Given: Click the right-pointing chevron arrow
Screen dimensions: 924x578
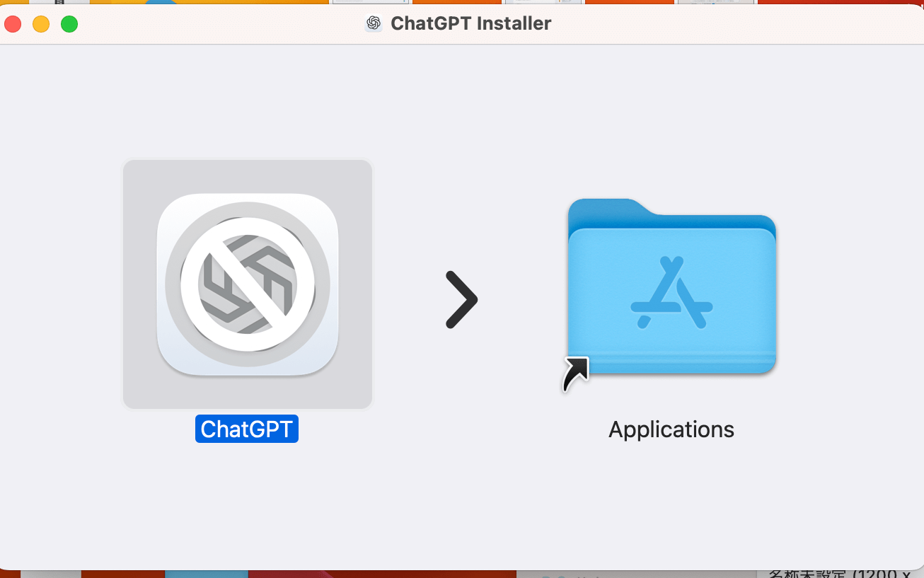Looking at the screenshot, I should pos(461,300).
